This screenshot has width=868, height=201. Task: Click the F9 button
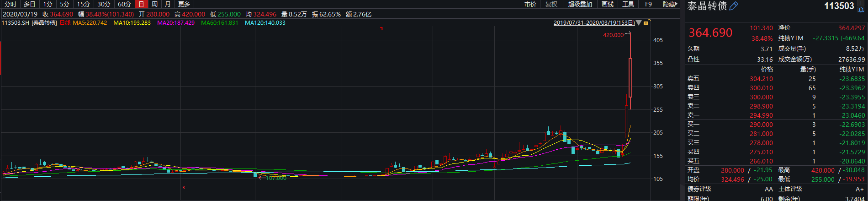pos(649,4)
